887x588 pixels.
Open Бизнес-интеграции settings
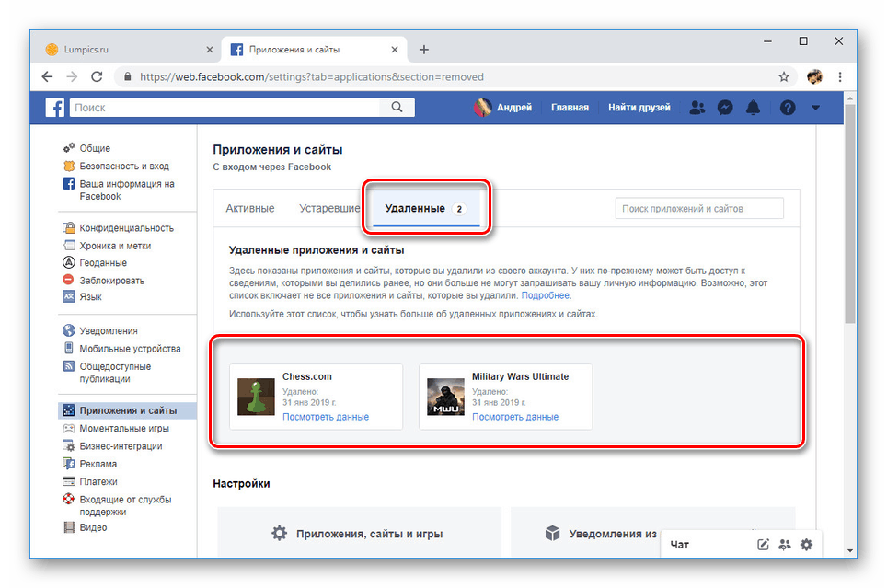121,446
